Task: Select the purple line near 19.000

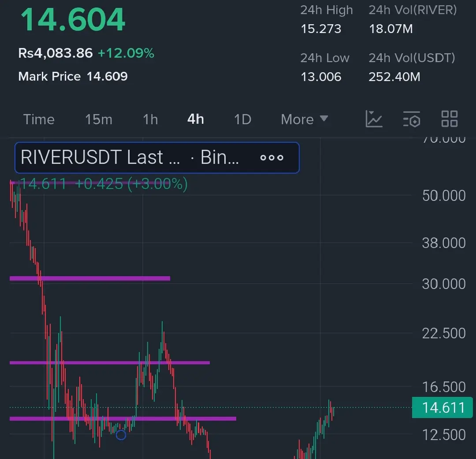Action: (110, 363)
